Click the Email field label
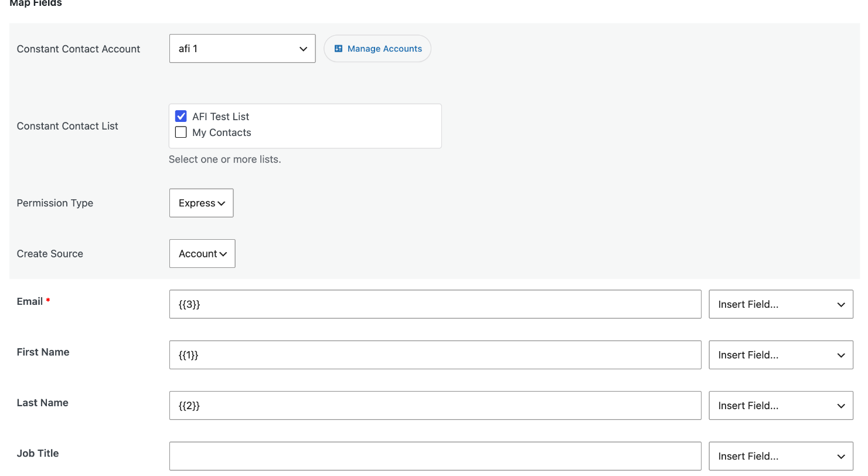This screenshot has height=476, width=868. coord(30,301)
